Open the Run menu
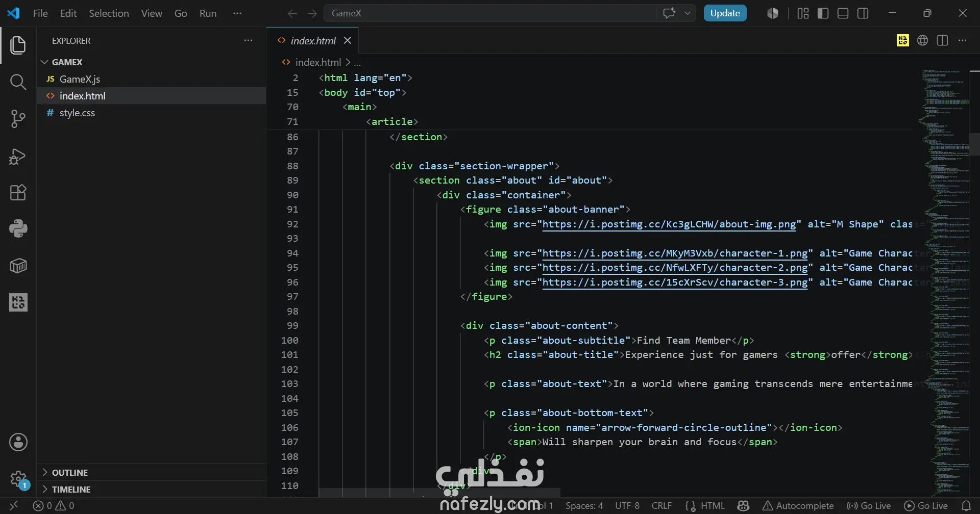The image size is (980, 514). tap(208, 13)
